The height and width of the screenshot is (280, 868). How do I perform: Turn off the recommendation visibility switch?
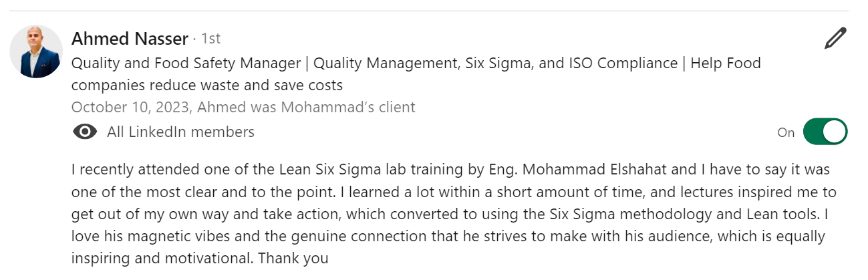[825, 132]
